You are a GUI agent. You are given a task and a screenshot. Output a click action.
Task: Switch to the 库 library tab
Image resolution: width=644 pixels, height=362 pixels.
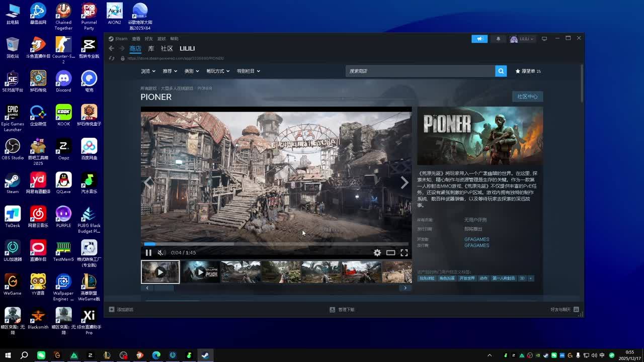pos(151,49)
